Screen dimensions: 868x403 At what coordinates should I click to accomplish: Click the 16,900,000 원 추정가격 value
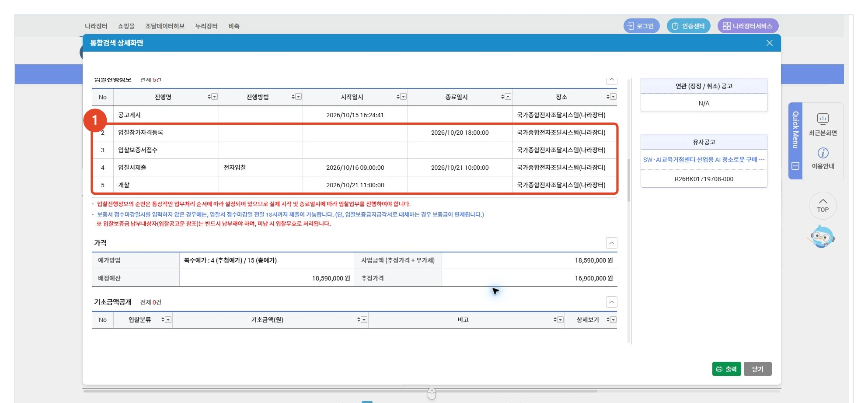[593, 278]
